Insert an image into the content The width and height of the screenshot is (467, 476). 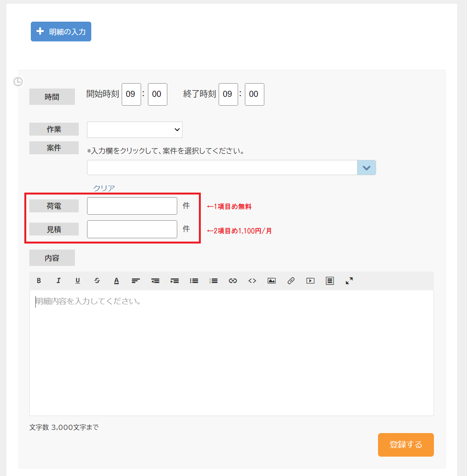tap(272, 281)
